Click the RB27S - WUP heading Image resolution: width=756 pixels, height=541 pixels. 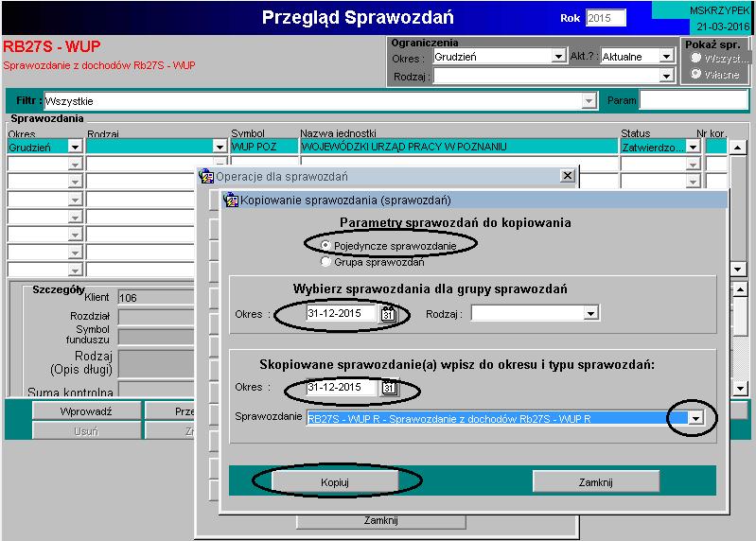(52, 46)
